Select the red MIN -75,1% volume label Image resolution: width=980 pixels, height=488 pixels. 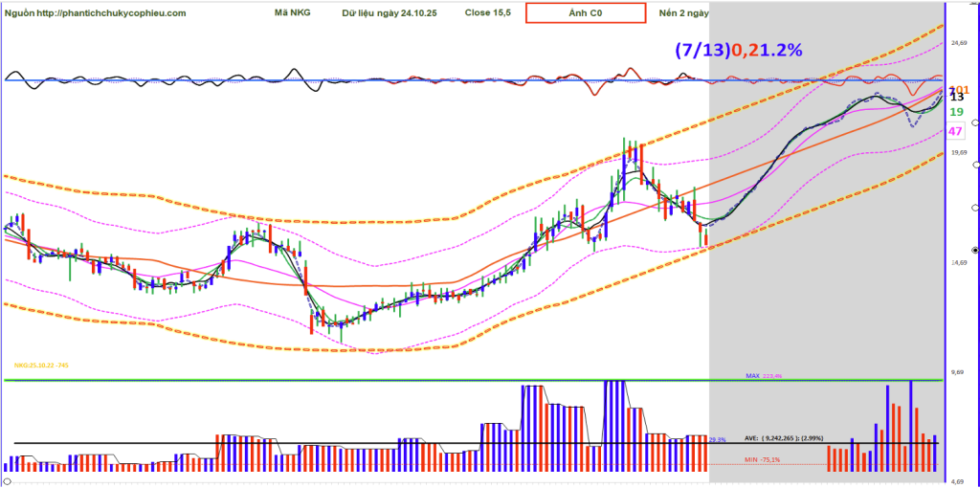coord(760,459)
